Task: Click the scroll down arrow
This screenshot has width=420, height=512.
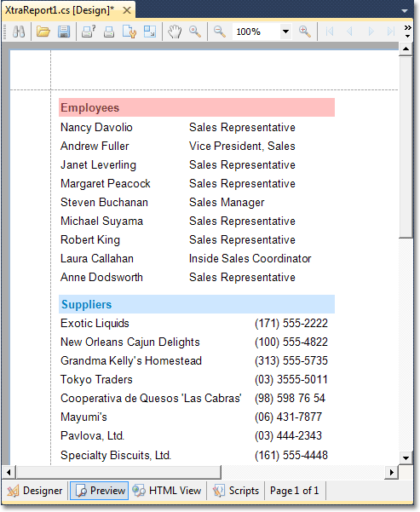Action: tap(406, 457)
